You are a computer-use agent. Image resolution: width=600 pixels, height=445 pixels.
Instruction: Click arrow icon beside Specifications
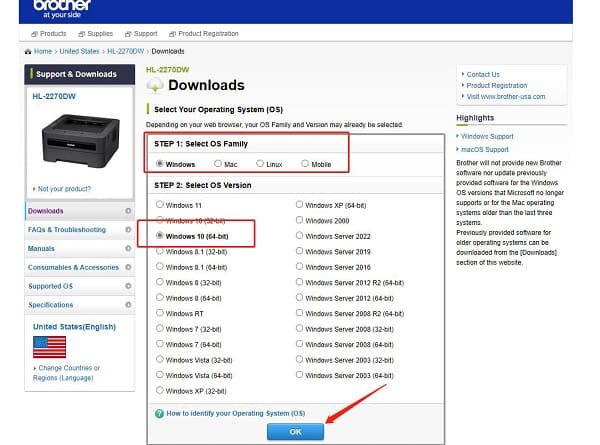point(128,305)
